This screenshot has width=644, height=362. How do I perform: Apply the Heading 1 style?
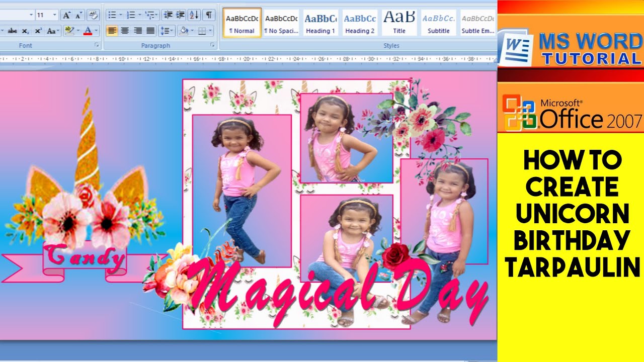tap(320, 23)
